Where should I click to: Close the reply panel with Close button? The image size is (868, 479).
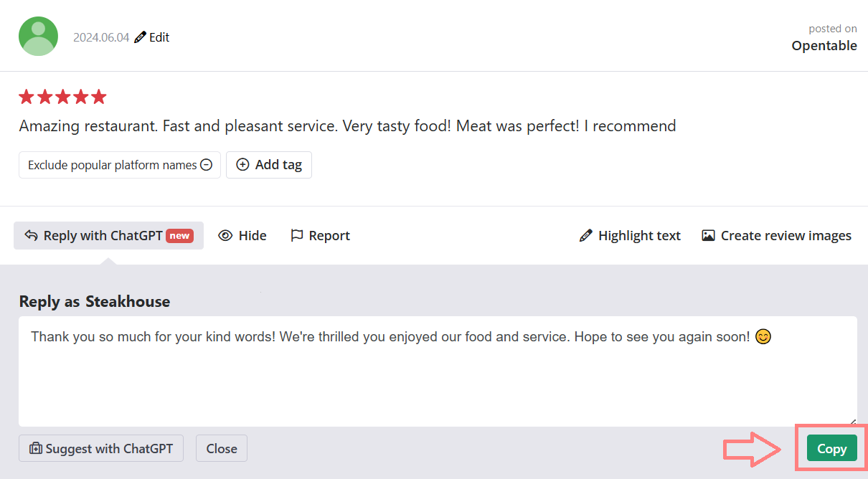point(222,449)
